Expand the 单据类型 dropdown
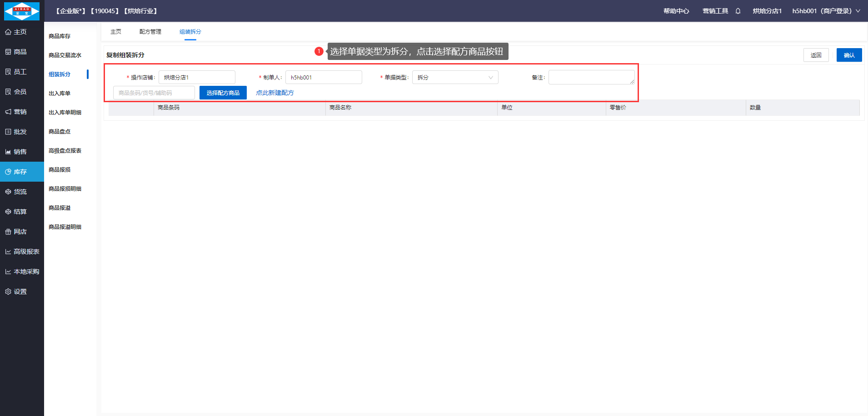The height and width of the screenshot is (416, 868). [x=455, y=78]
